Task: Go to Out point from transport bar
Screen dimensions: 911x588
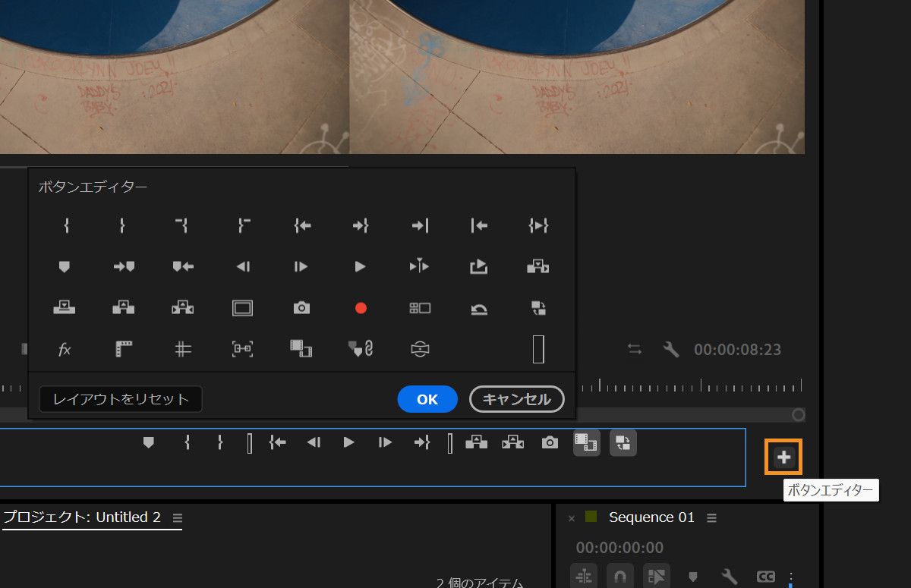Action: (422, 442)
